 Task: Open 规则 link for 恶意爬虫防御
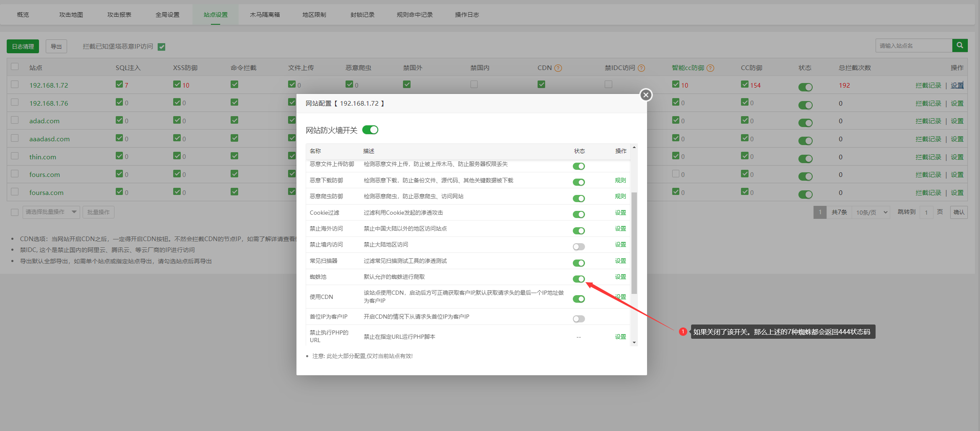coord(620,196)
